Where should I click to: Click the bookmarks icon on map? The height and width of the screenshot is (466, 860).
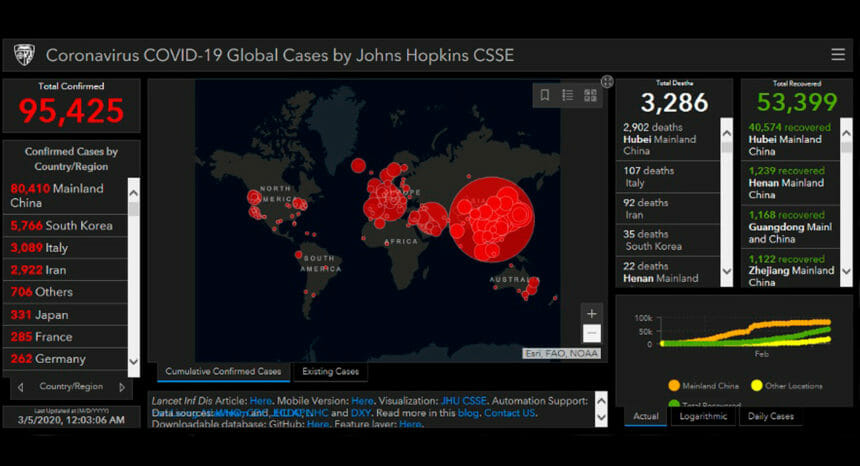pyautogui.click(x=545, y=96)
